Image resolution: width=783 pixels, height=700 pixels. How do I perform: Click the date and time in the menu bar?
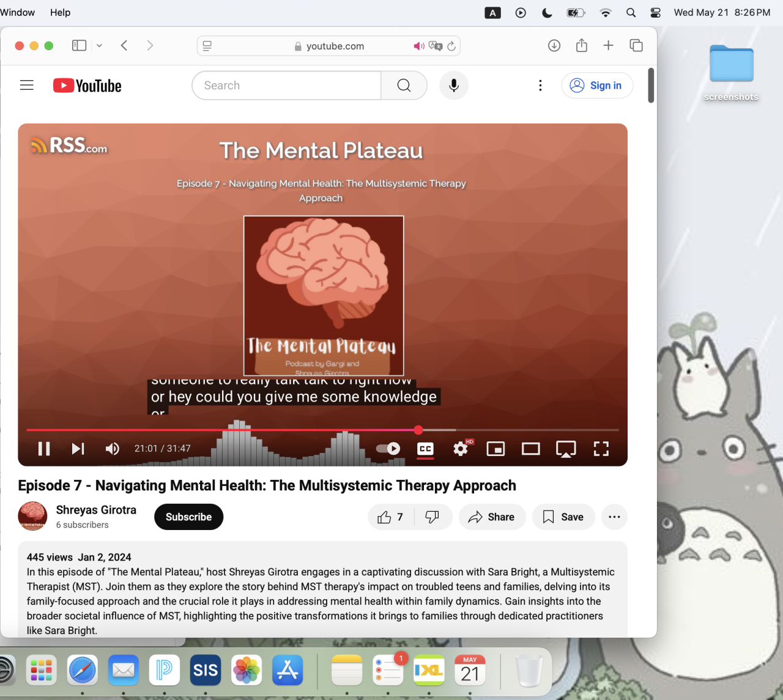point(722,12)
